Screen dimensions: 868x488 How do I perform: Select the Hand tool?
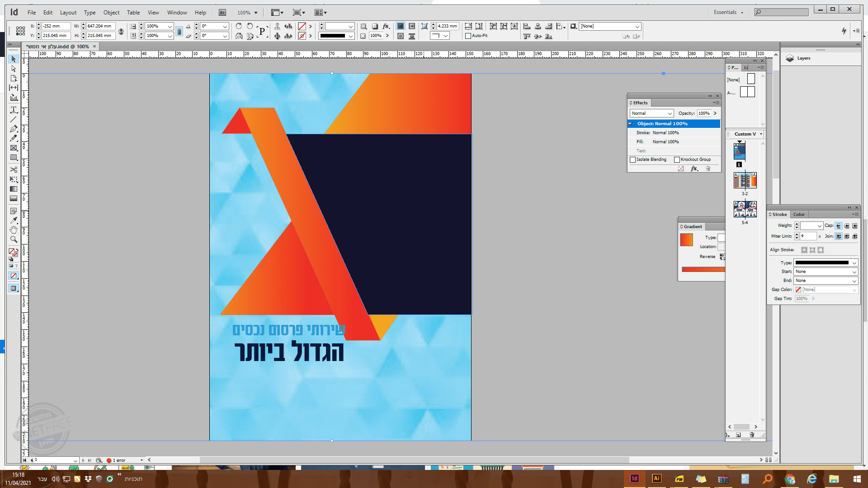[14, 230]
